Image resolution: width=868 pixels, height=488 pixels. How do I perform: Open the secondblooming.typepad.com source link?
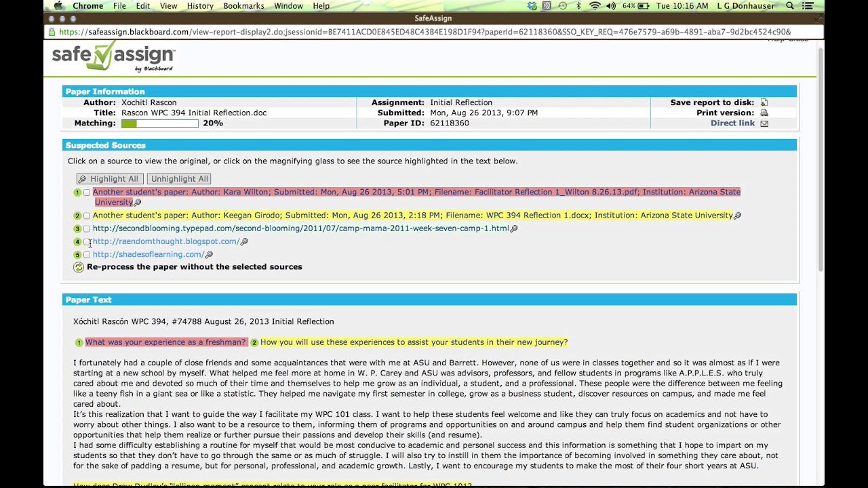coord(300,228)
